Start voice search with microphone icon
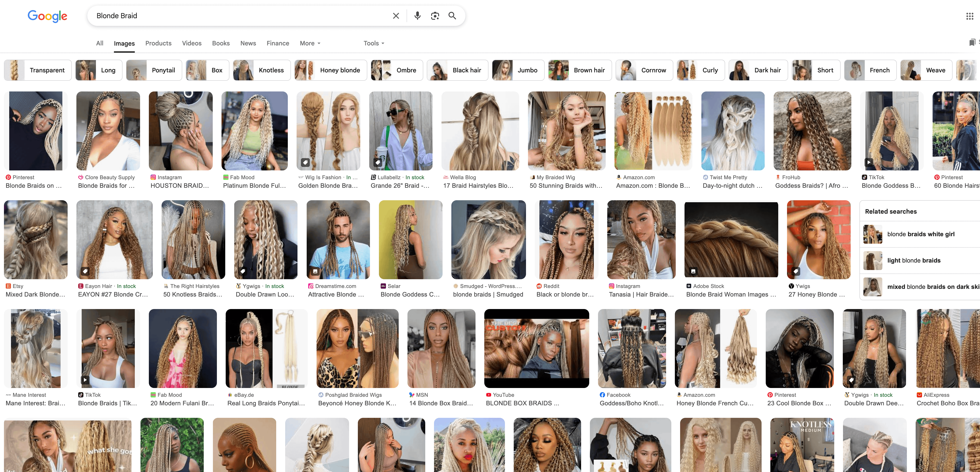This screenshot has height=472, width=980. (417, 16)
